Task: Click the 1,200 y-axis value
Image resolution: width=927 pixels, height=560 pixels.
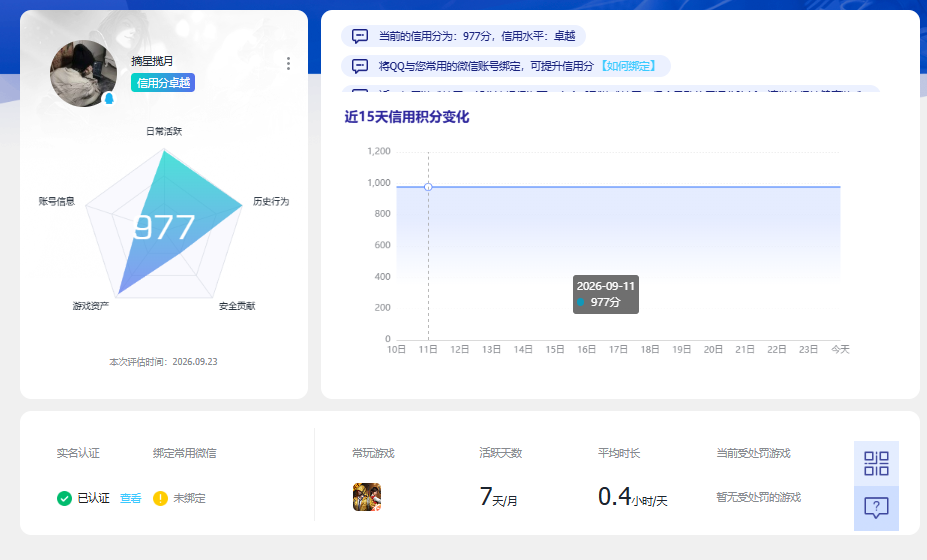Action: (379, 151)
